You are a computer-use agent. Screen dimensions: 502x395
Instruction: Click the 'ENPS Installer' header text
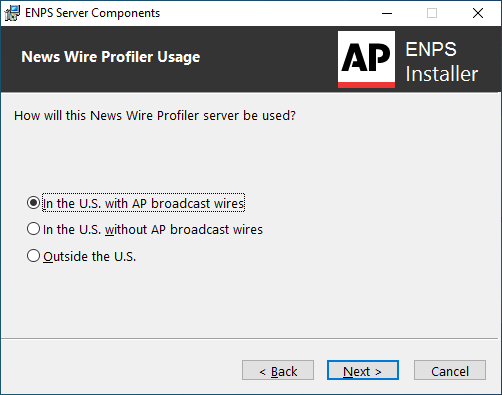442,62
